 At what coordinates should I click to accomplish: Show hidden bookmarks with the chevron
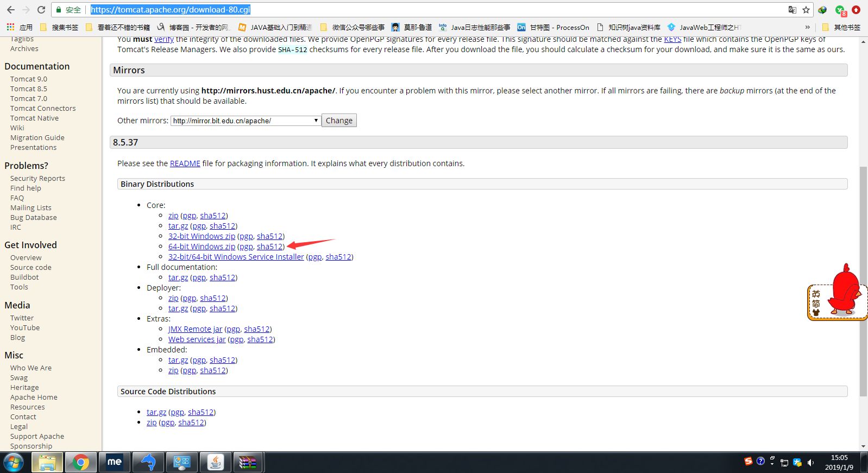point(807,27)
